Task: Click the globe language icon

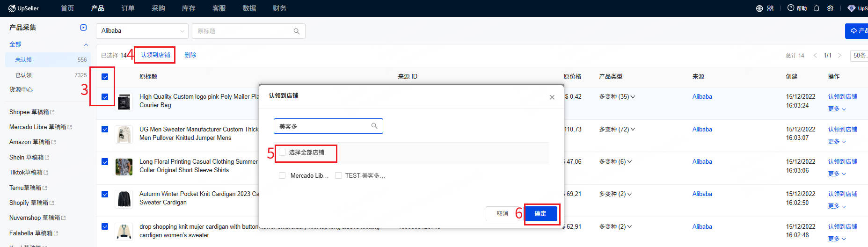Action: (759, 8)
